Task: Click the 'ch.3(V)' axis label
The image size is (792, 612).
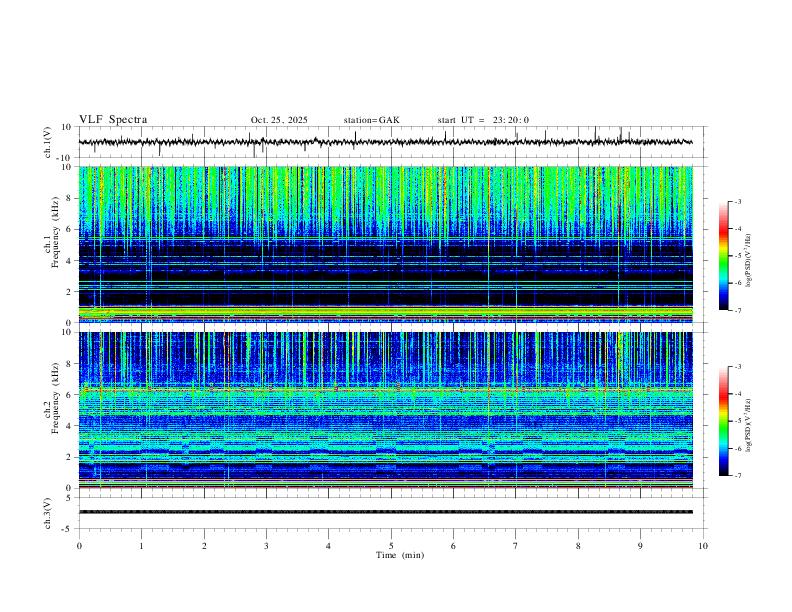Action: [48, 514]
